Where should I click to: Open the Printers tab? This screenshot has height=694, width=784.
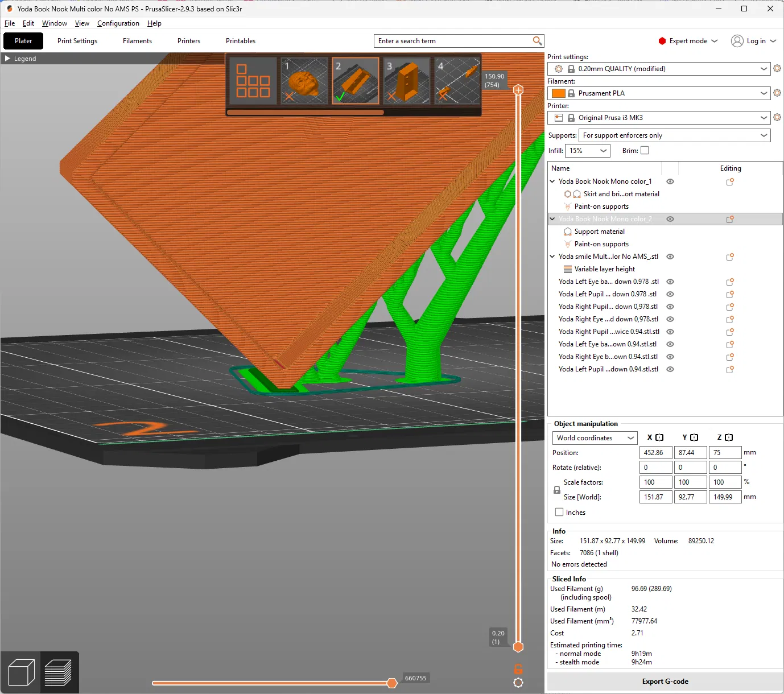[189, 41]
